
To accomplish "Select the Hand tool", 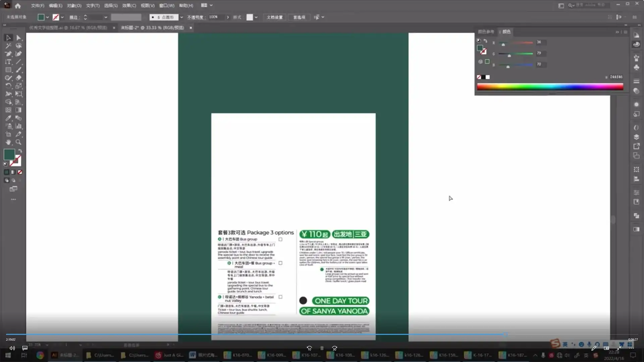I will coord(8,142).
